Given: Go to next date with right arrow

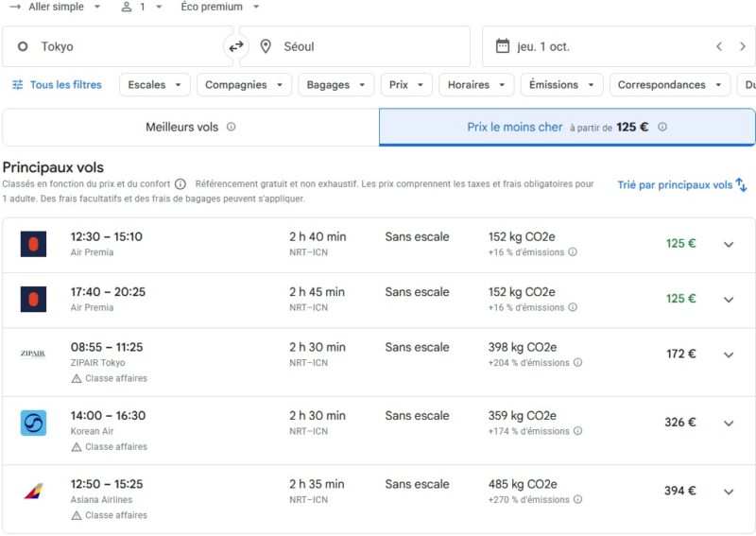Looking at the screenshot, I should 743,46.
